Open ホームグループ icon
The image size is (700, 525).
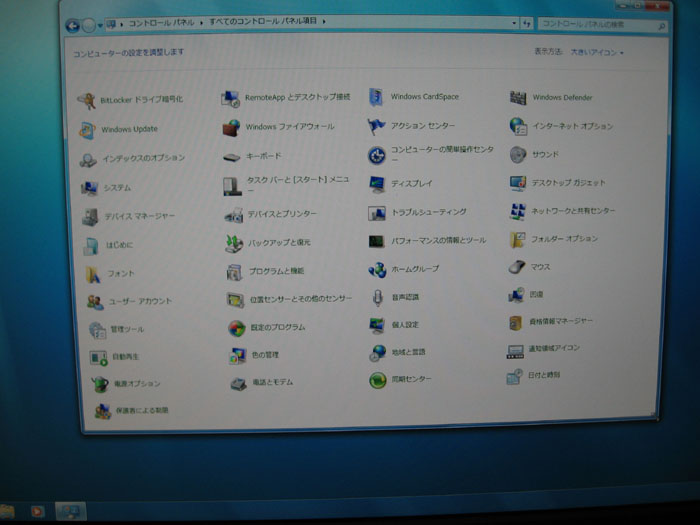click(377, 269)
